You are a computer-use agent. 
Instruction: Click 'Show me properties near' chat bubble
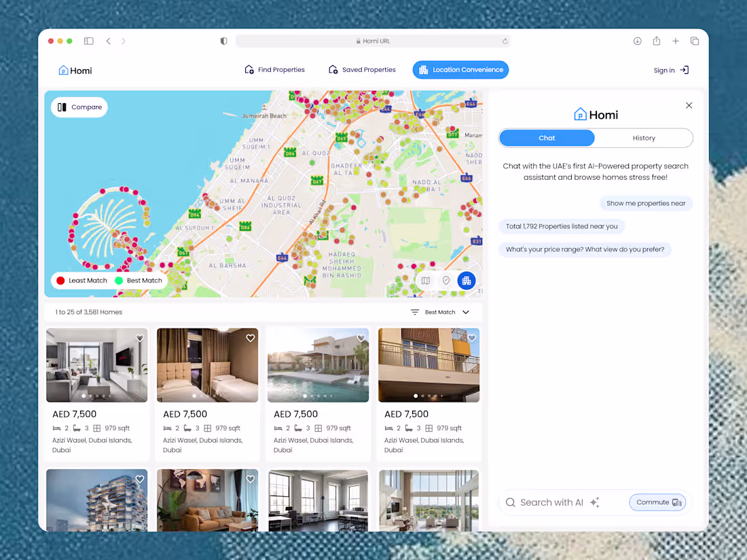[x=646, y=204]
